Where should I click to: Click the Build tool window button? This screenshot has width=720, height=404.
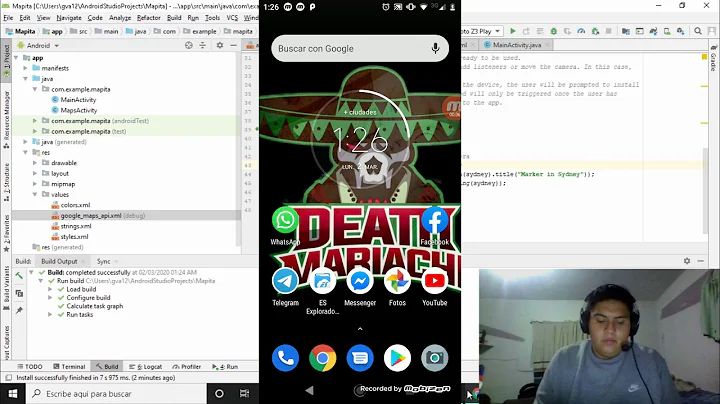pos(107,366)
